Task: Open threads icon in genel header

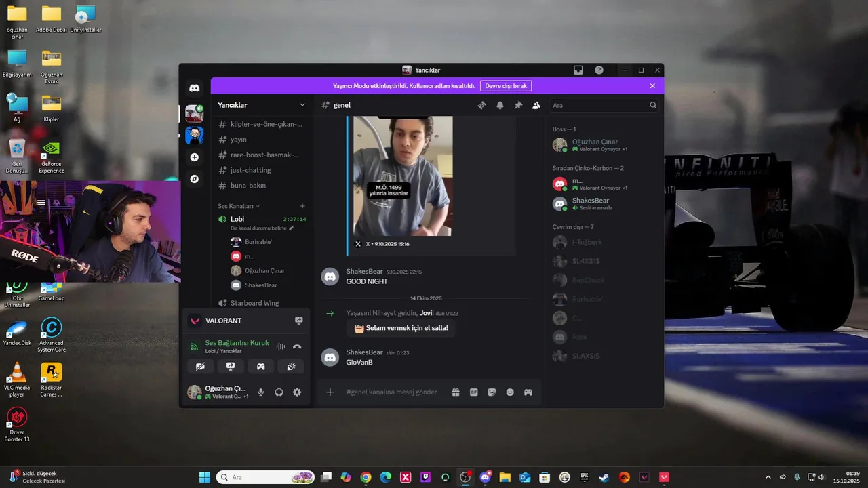Action: 482,105
